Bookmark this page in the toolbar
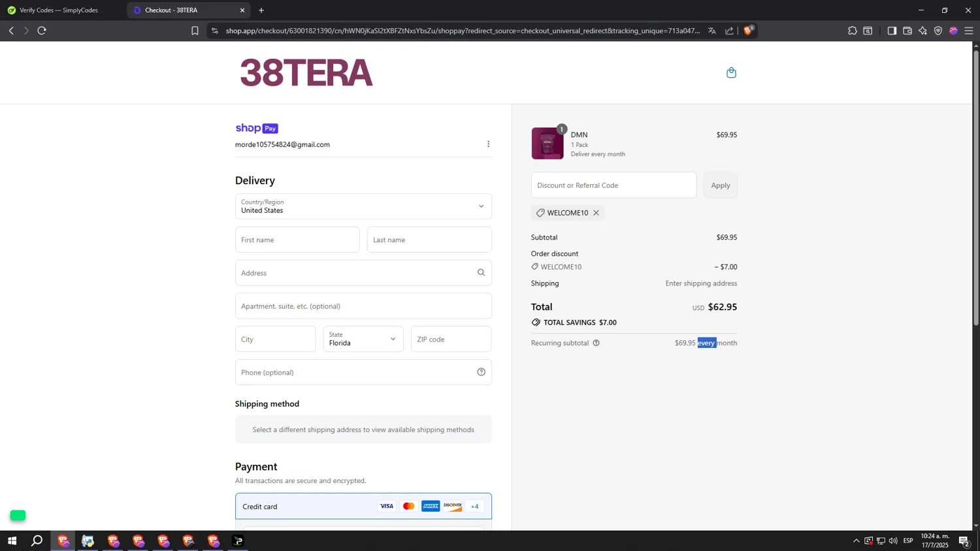The height and width of the screenshot is (551, 980). point(195,31)
